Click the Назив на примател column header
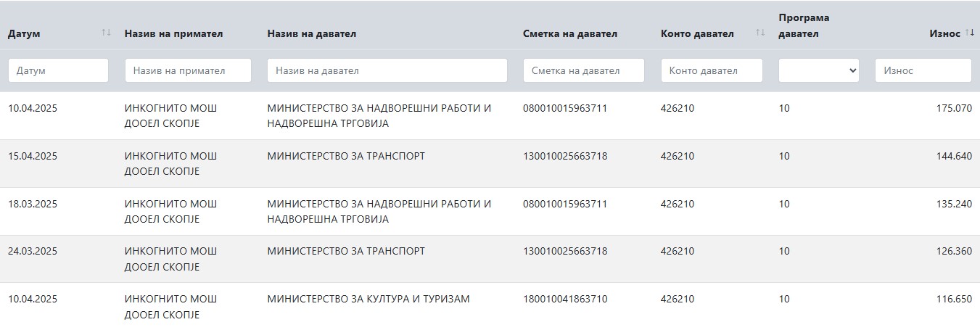This screenshot has height=330, width=980. pyautogui.click(x=173, y=33)
